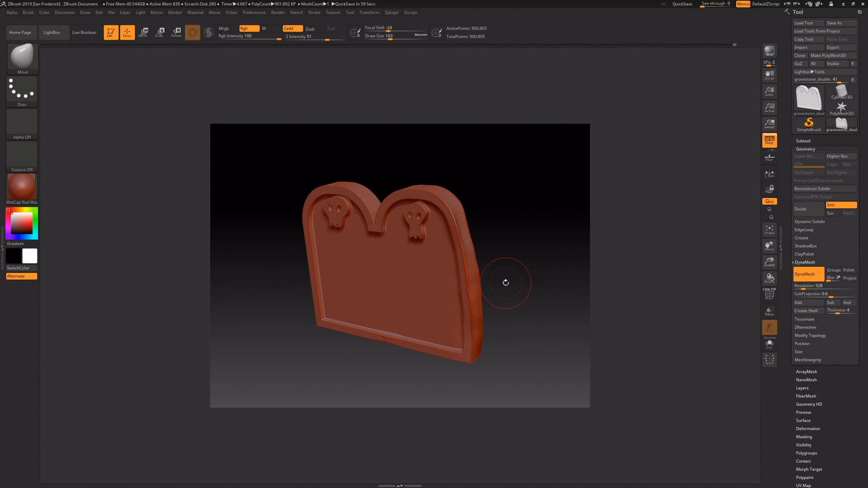Toggle Transp transparency icon

(769, 311)
